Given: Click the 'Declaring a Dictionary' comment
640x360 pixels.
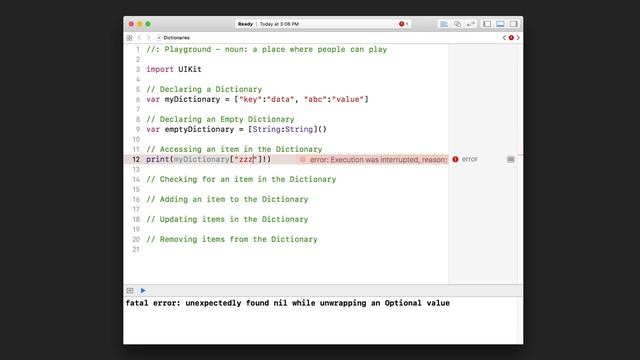Looking at the screenshot, I should [204, 89].
